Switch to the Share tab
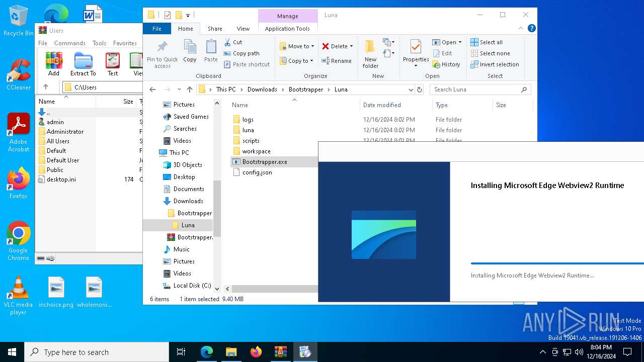This screenshot has width=644, height=362. tap(215, 29)
